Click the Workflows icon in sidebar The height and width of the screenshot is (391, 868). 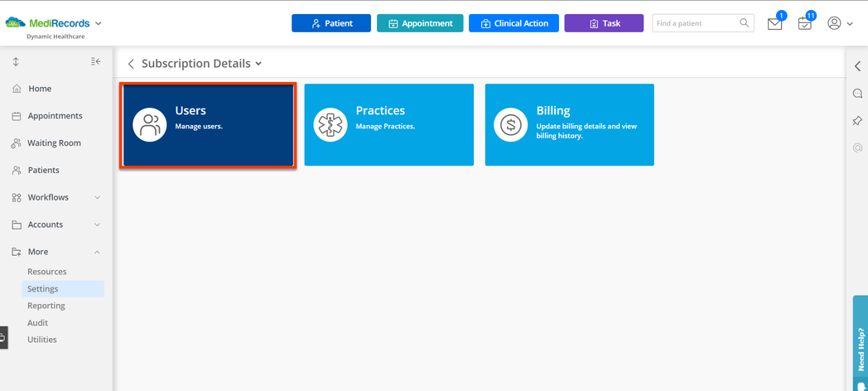[x=17, y=198]
